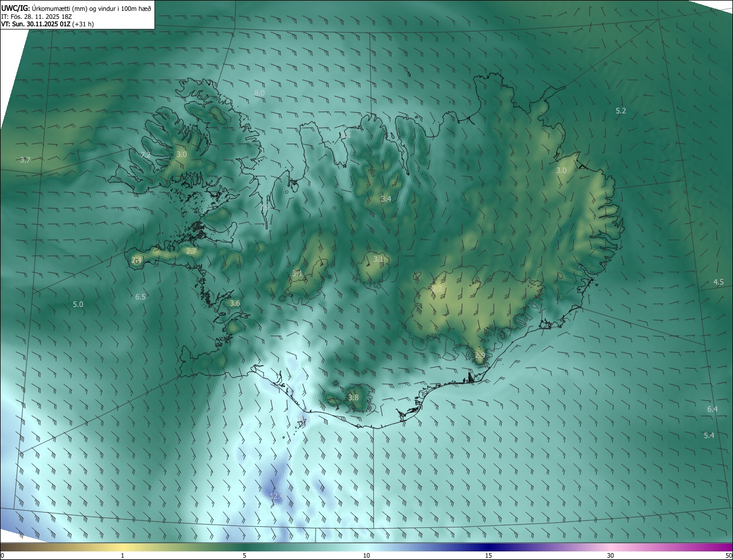Click the 2.7 value on Snæfellsnes peninsula
Screen dimensions: 733x560
click(191, 251)
